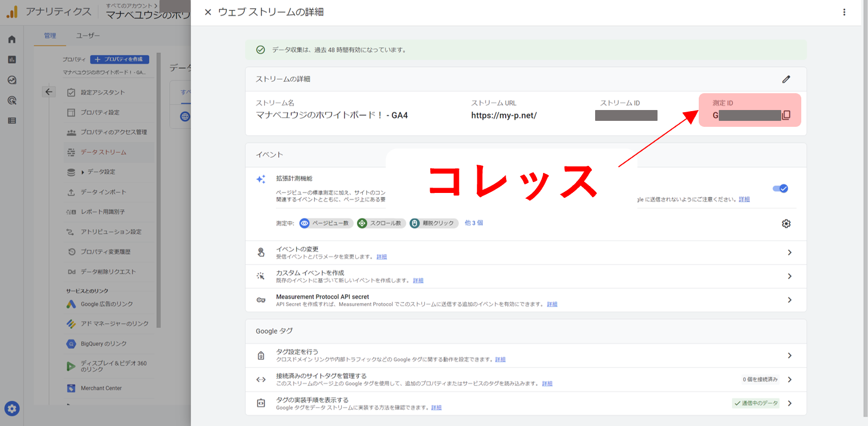Open プロパティ設定 in the property menu
The image size is (868, 426).
click(x=110, y=113)
